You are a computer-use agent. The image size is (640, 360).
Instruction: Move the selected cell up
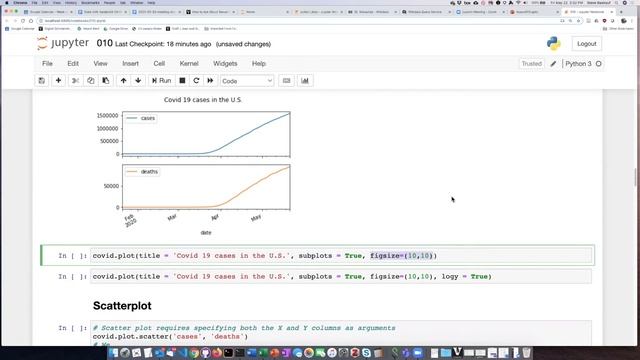coord(123,81)
